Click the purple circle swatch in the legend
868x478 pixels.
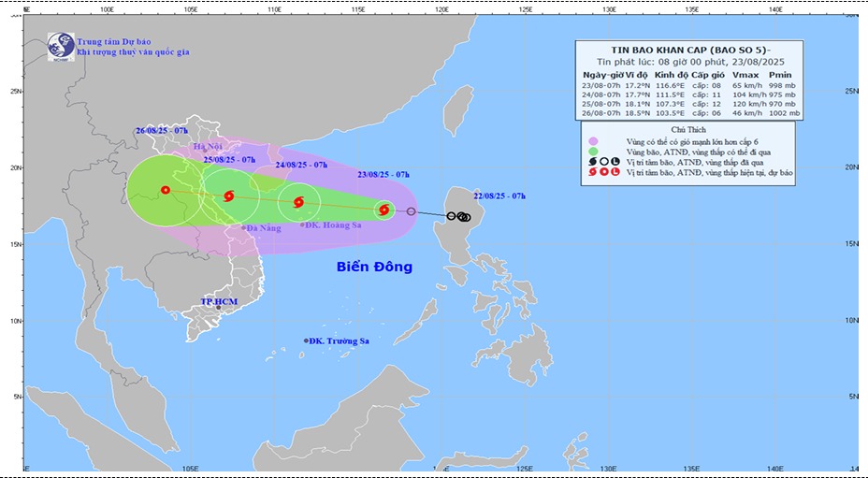[x=593, y=140]
